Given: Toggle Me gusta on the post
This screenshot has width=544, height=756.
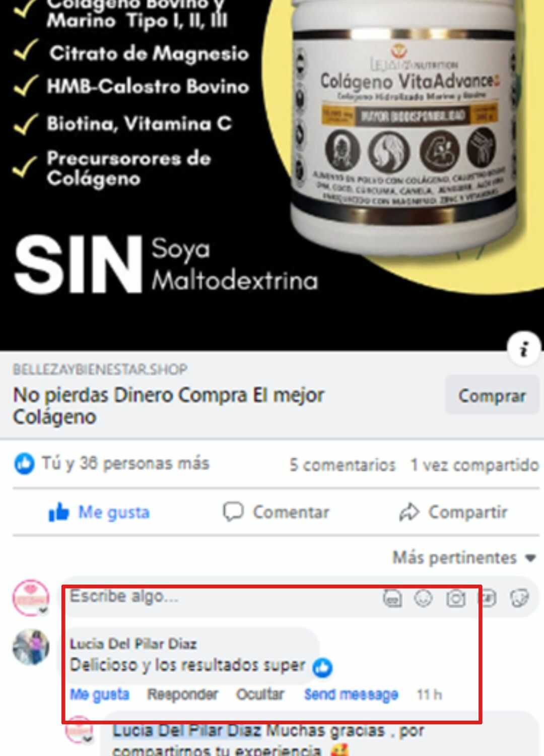Looking at the screenshot, I should (x=99, y=512).
